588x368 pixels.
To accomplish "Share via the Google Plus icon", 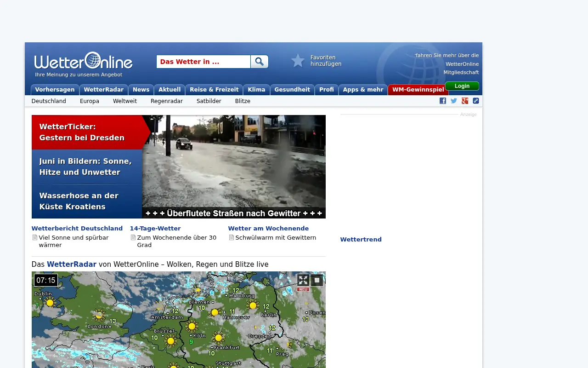I will tap(465, 101).
